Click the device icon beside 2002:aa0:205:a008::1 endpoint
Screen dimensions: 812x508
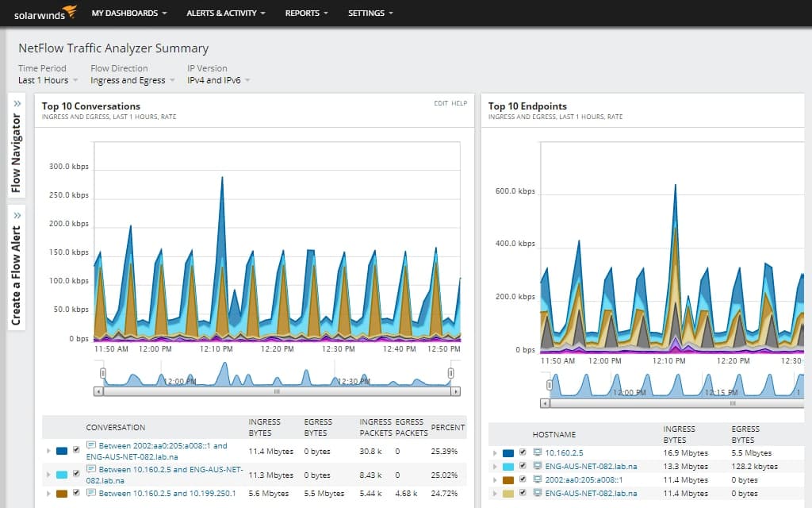(x=538, y=479)
